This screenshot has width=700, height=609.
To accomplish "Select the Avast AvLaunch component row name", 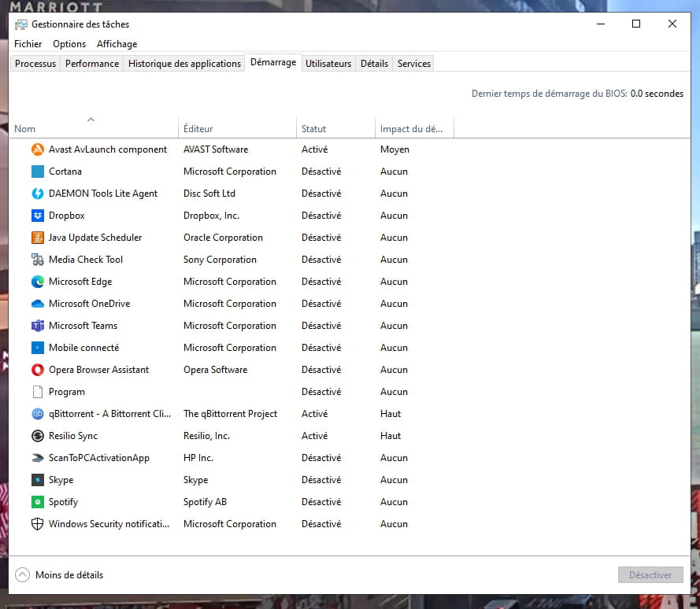I will click(x=108, y=149).
